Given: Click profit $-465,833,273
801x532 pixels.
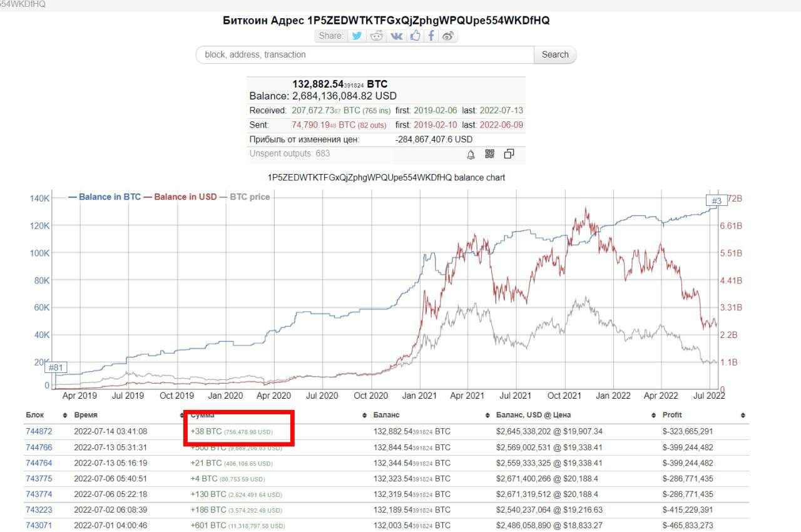Looking at the screenshot, I should [688, 526].
